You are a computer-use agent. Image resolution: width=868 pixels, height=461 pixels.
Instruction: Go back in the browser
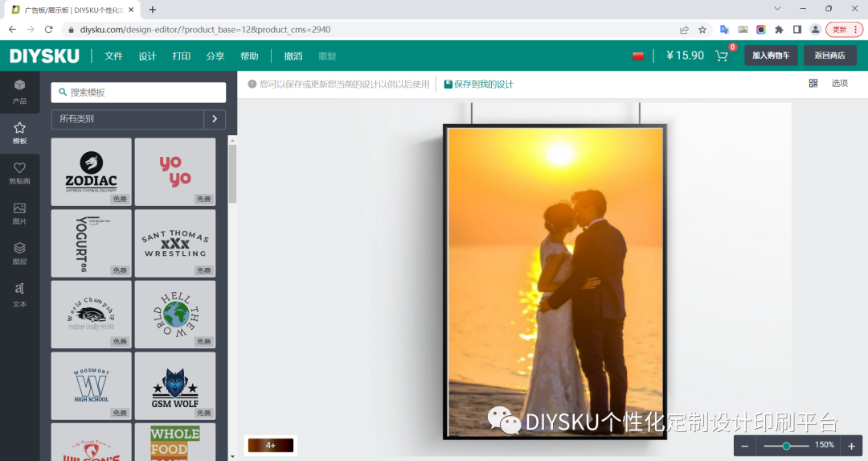click(x=12, y=30)
